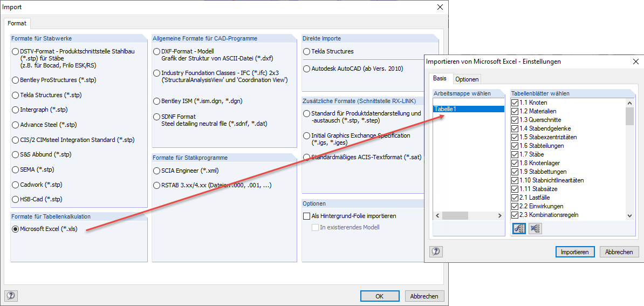Uncheck 1.4 Stabendgelenke sheet

point(515,128)
